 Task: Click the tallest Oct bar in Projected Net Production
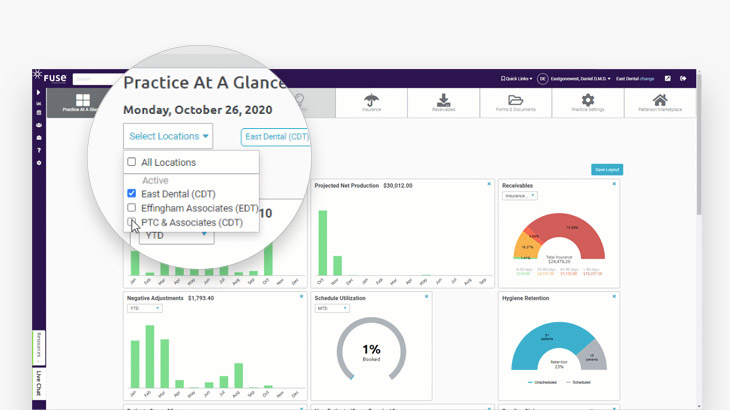pyautogui.click(x=323, y=243)
